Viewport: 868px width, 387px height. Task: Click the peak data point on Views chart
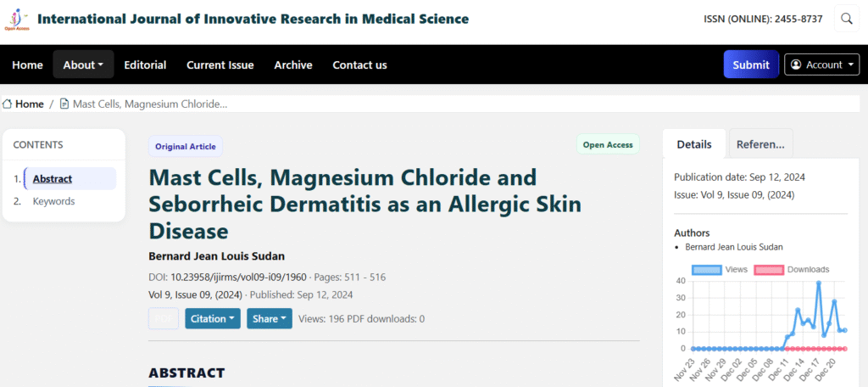coord(819,283)
